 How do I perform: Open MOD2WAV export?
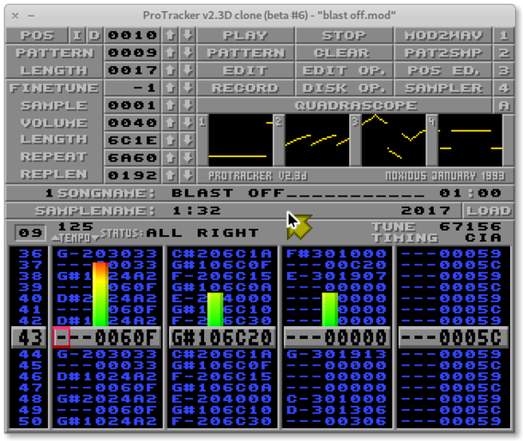point(443,35)
